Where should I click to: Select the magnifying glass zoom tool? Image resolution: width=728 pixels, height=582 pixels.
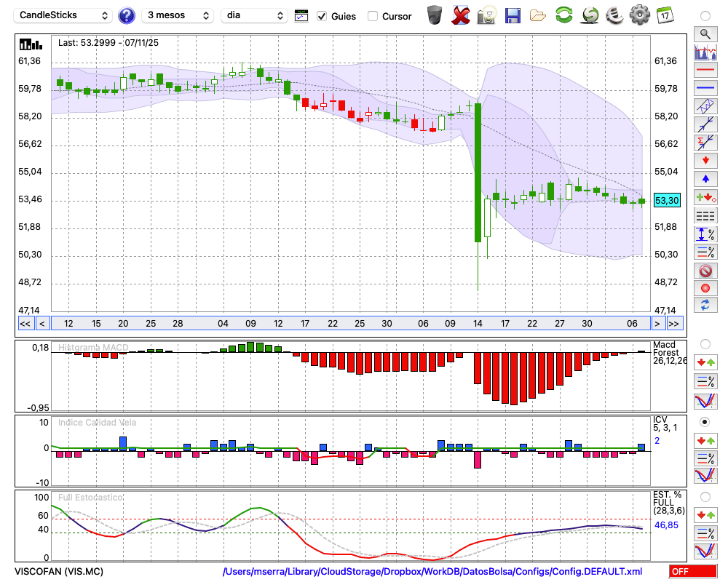click(x=705, y=33)
